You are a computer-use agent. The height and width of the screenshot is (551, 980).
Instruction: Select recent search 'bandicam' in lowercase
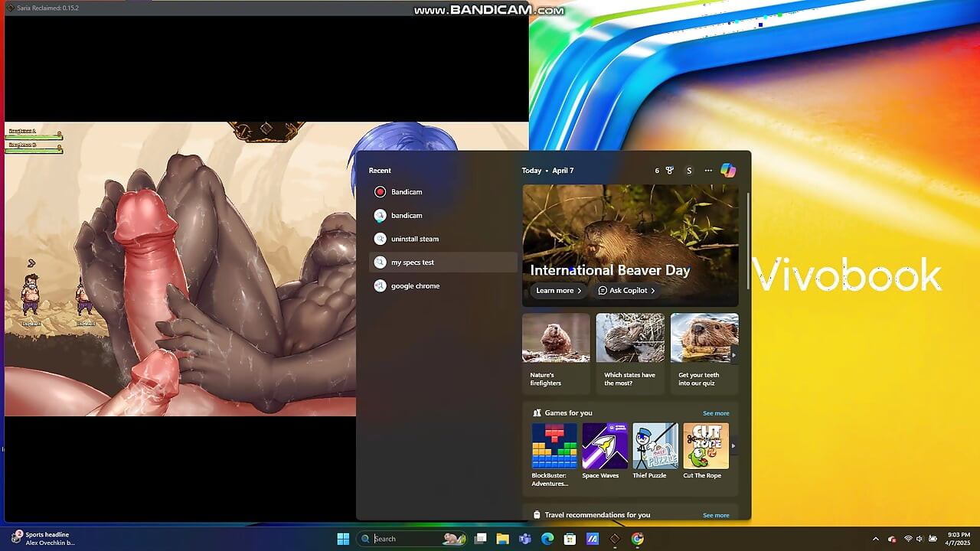(x=443, y=216)
